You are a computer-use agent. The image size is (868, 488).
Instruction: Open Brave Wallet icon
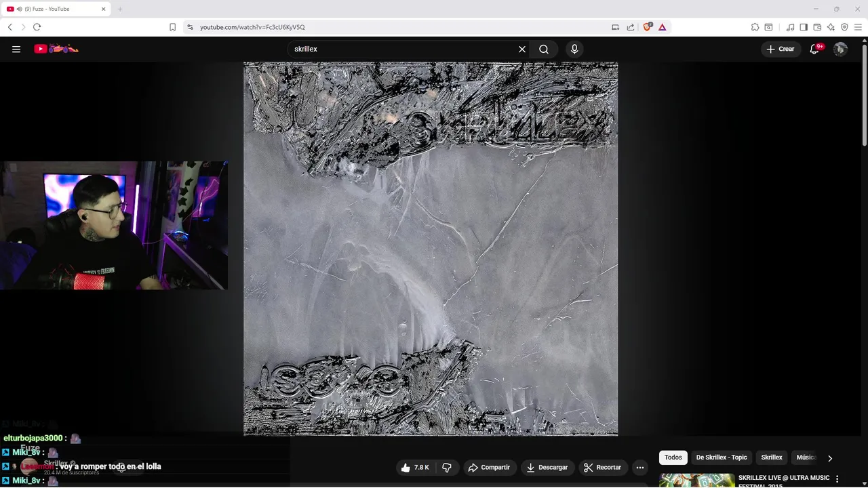coord(817,27)
